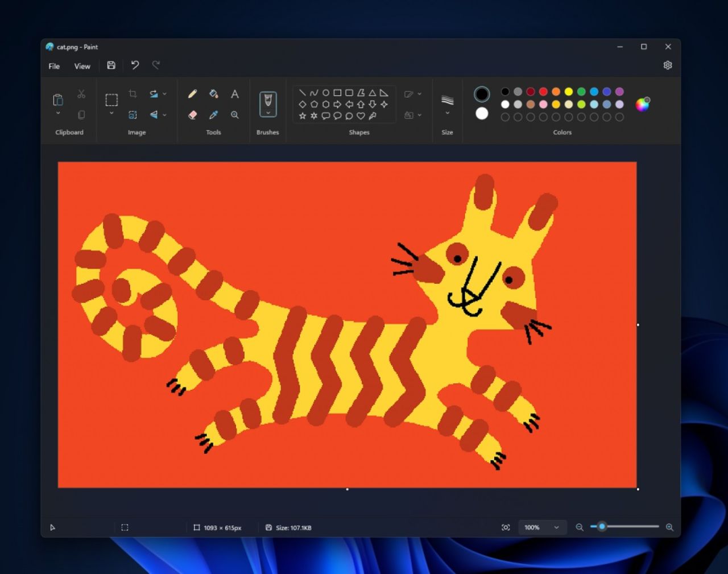Adjust the zoom slider
Viewport: 728px width, 574px height.
coord(601,527)
